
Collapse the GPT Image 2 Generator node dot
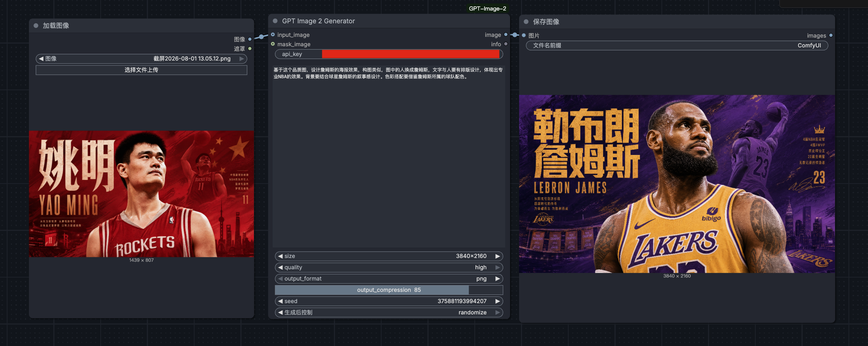pos(275,21)
